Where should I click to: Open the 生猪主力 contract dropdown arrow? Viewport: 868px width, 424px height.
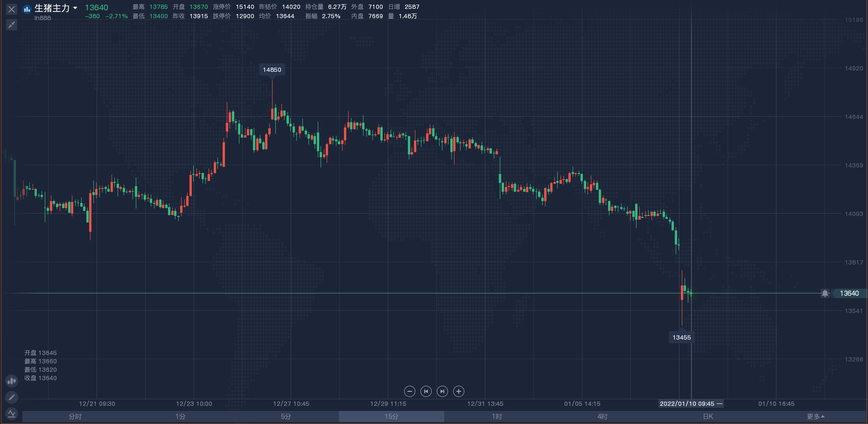coord(75,8)
